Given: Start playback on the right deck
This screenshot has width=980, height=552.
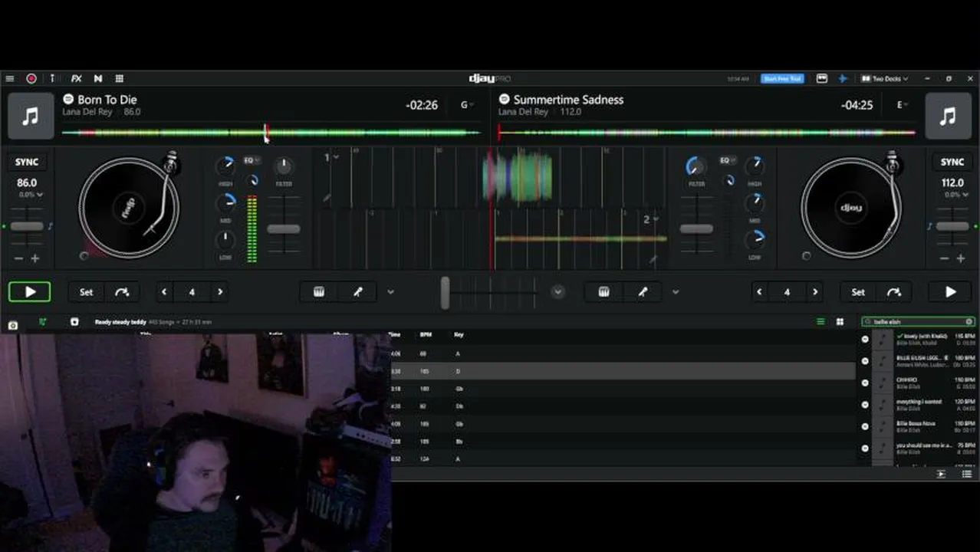Looking at the screenshot, I should [950, 292].
